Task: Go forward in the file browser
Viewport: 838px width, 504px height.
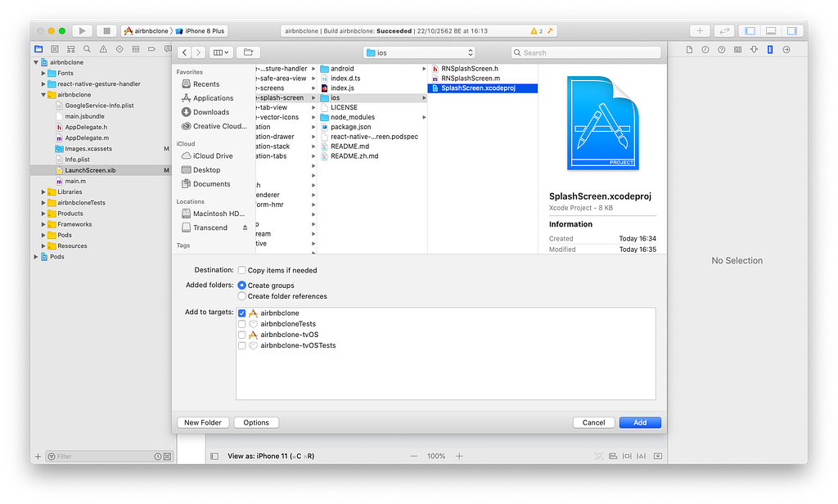Action: pyautogui.click(x=198, y=52)
